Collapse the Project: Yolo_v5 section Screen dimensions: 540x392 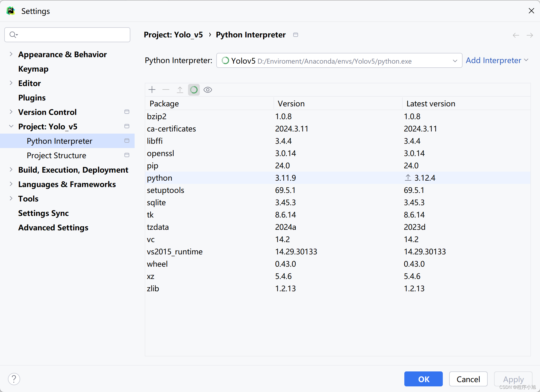(x=11, y=126)
